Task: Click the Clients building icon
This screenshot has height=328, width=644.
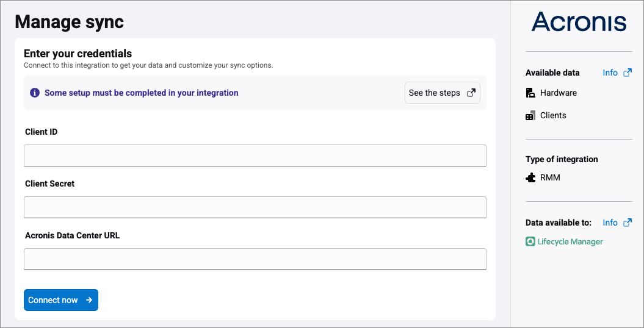Action: point(530,116)
